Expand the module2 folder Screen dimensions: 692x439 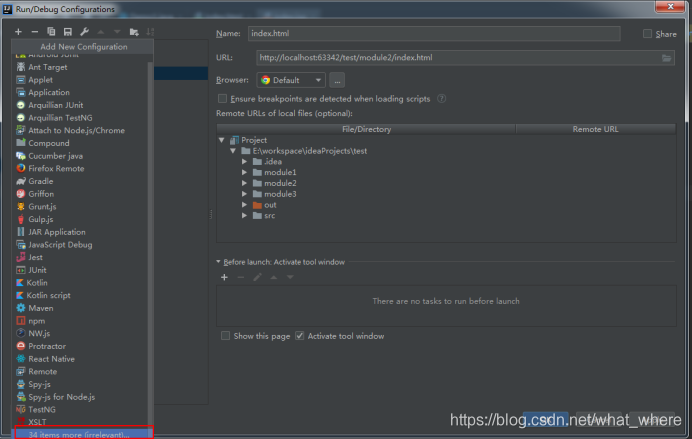(244, 184)
